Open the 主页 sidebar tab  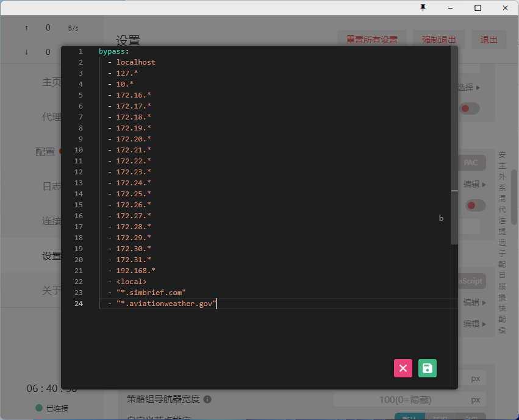[51, 82]
